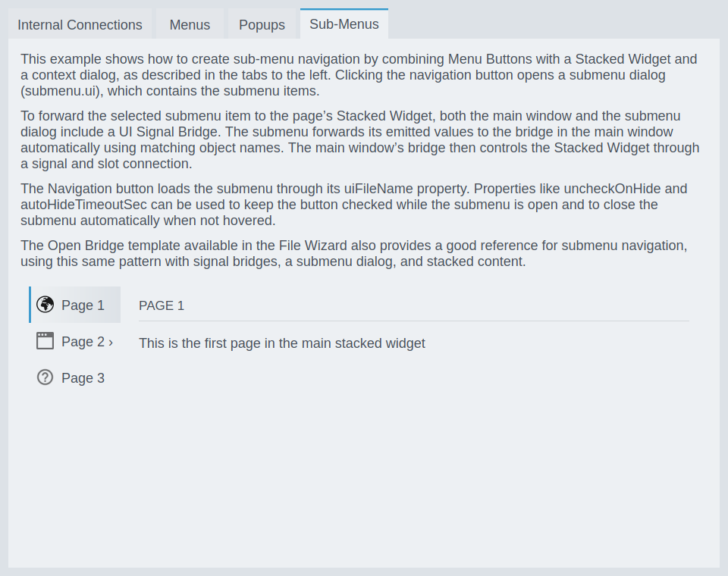Click the blue selection bar beside Page 1

coord(30,305)
